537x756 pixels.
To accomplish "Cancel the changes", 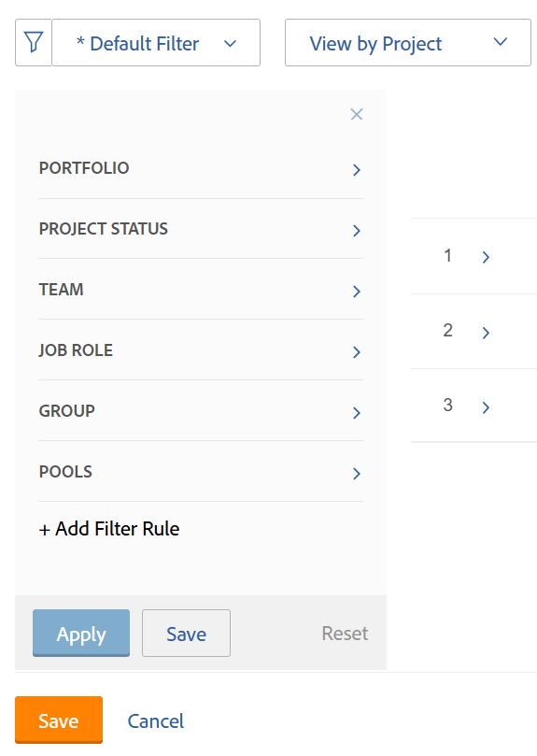I will pyautogui.click(x=156, y=721).
